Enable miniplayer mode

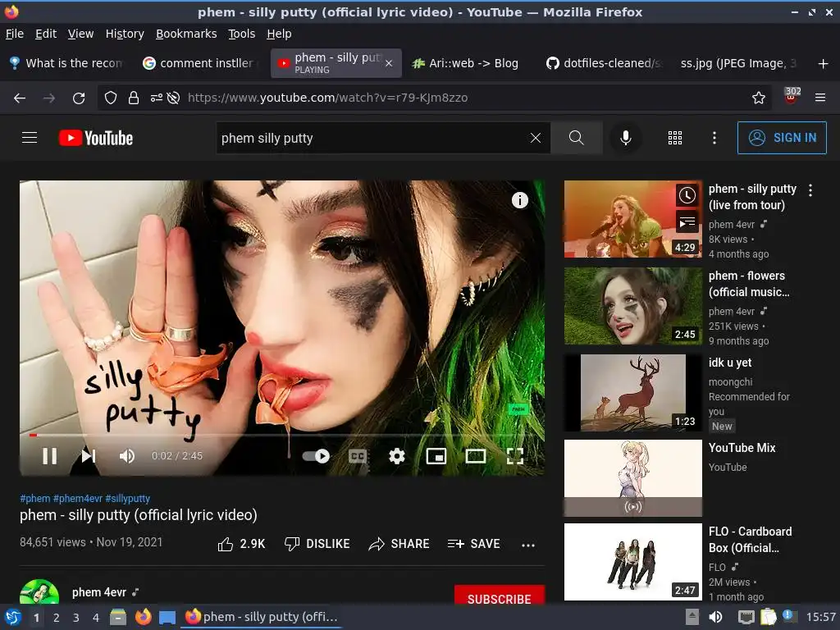(x=436, y=456)
